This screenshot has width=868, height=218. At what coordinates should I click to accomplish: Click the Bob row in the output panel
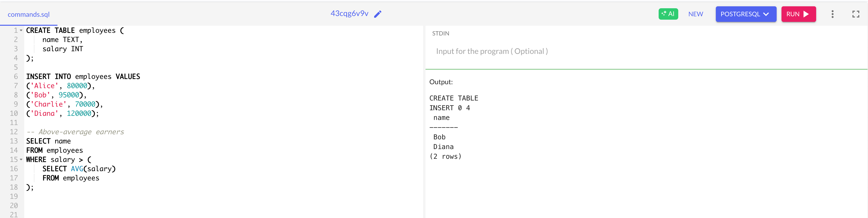point(439,137)
